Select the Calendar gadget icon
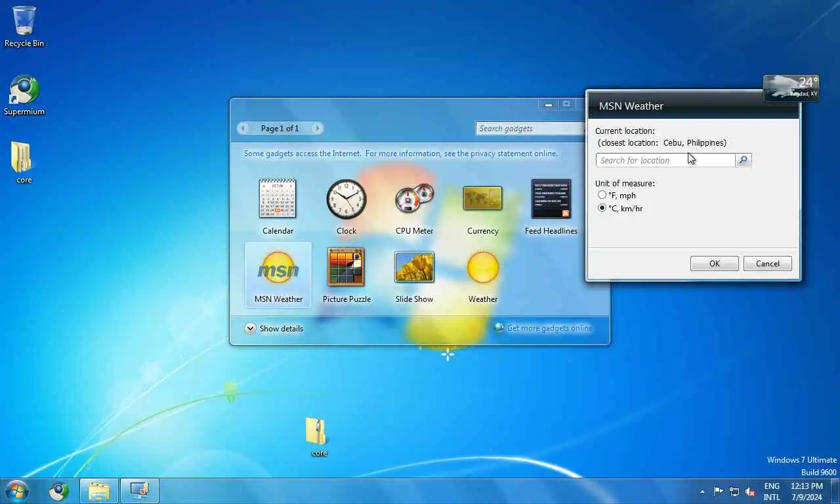The width and height of the screenshot is (840, 504). click(x=278, y=199)
